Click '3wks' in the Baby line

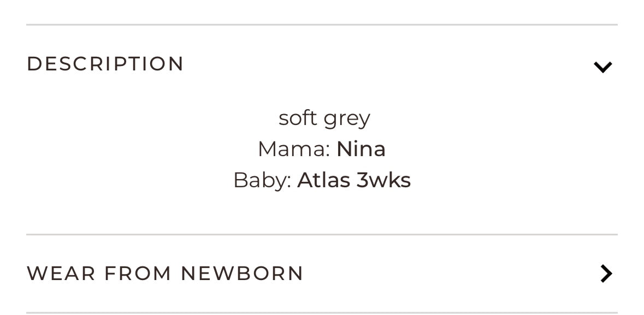pos(383,180)
